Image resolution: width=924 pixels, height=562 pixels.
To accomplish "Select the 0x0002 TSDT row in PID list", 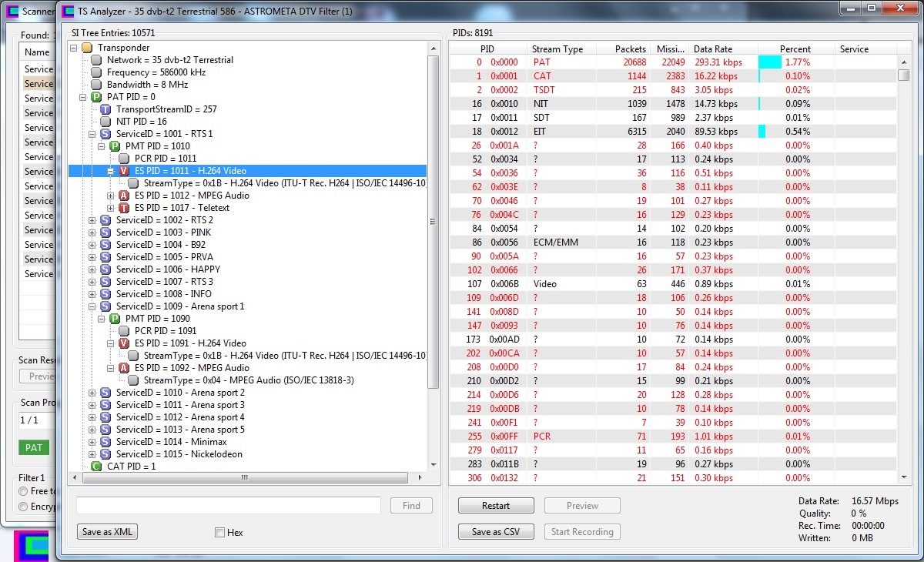I will click(673, 90).
